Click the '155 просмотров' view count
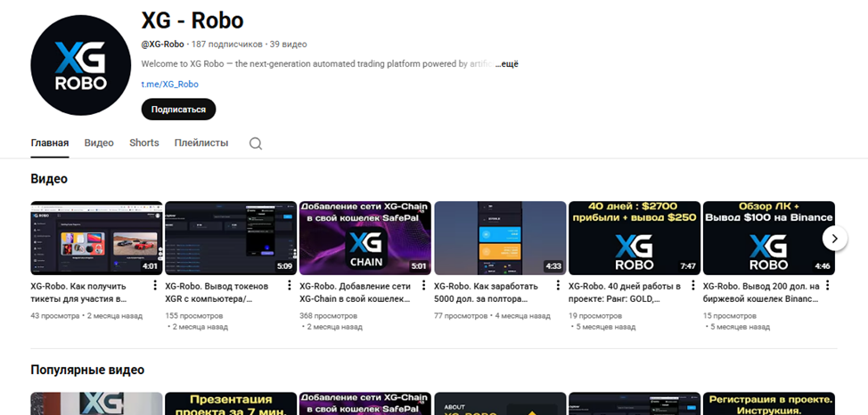868x415 pixels. [x=193, y=316]
